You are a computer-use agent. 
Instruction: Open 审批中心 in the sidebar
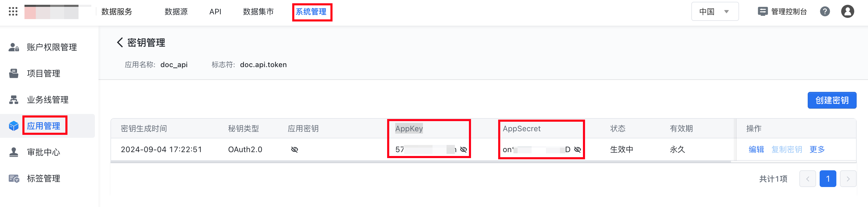(x=44, y=152)
